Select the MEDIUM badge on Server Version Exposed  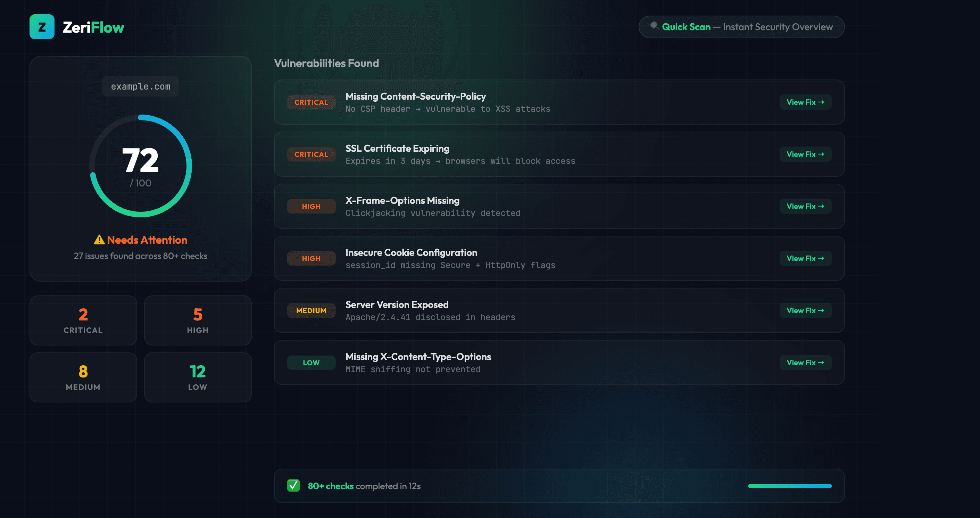point(311,310)
